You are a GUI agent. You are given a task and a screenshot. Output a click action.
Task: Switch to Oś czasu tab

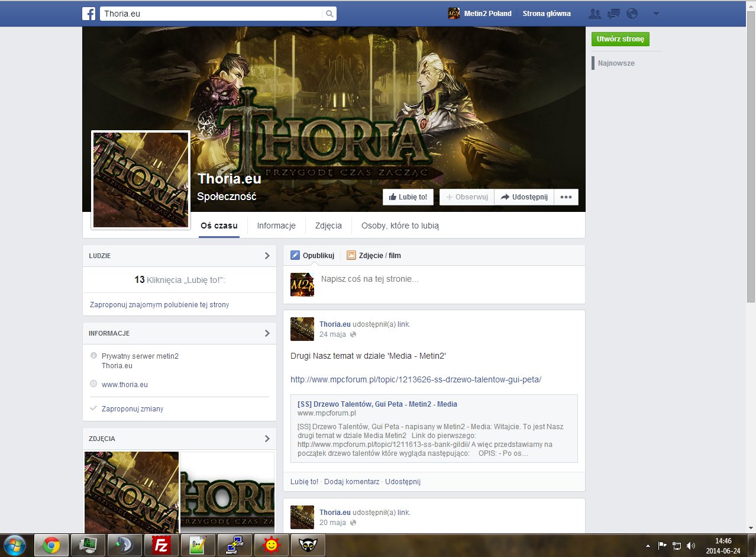coord(219,226)
